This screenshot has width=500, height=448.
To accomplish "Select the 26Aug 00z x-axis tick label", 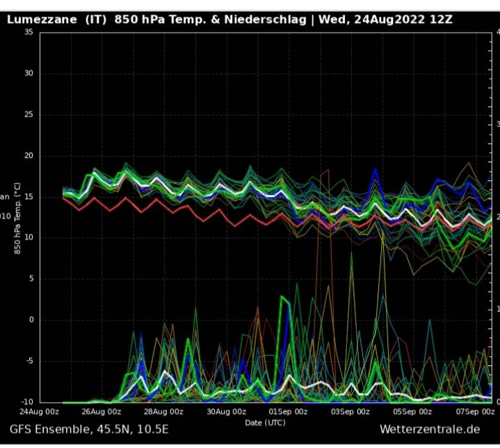I will pyautogui.click(x=101, y=412).
